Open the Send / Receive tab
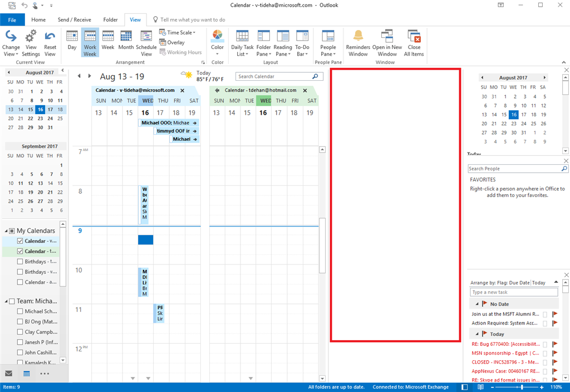Screen dimensions: 570x392 coord(74,19)
